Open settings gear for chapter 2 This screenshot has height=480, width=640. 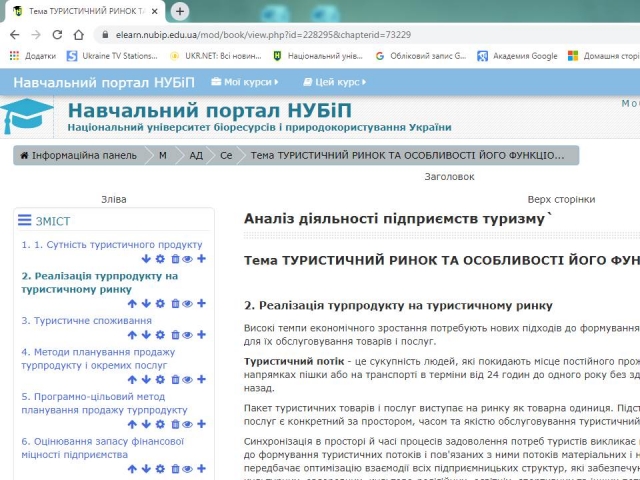[x=160, y=304]
